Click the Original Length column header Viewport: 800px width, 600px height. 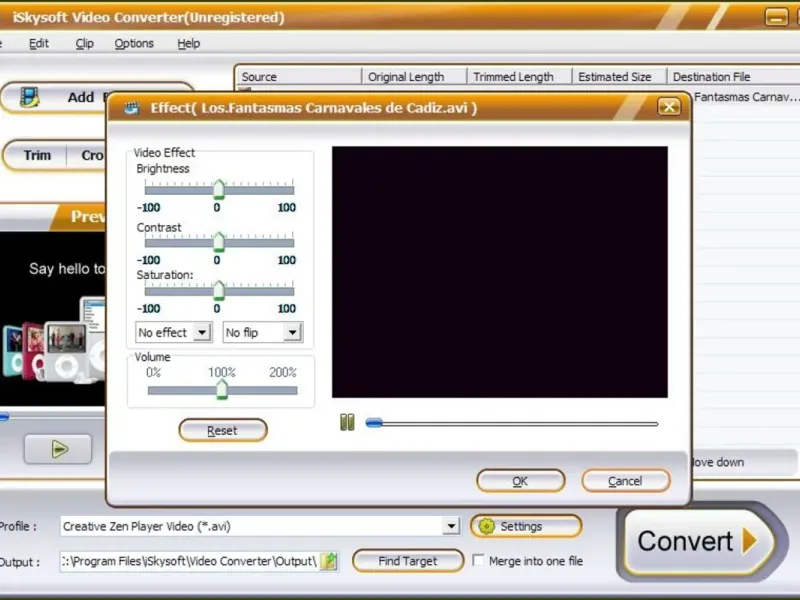(414, 77)
